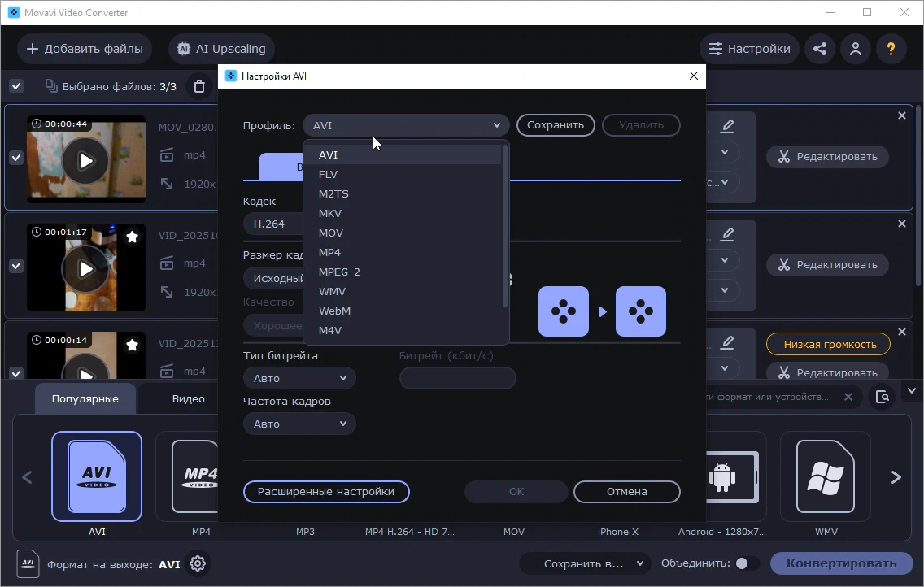Choose MOV from profile list
This screenshot has height=587, width=924.
coord(403,233)
